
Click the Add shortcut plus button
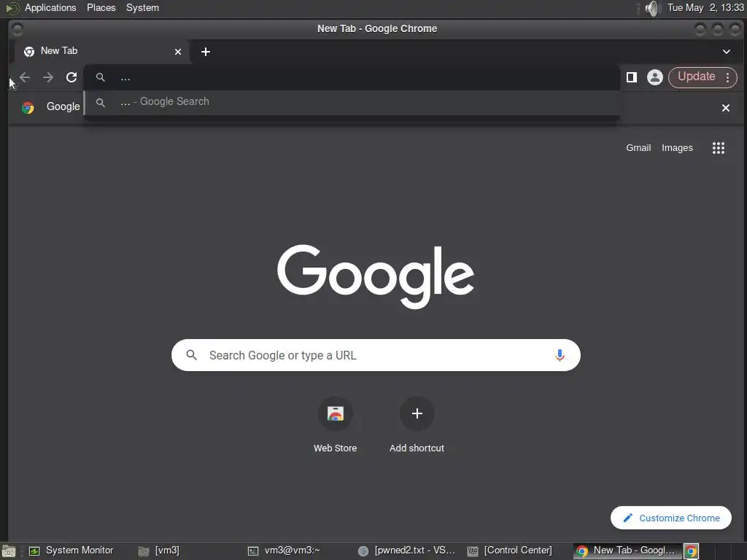417,413
